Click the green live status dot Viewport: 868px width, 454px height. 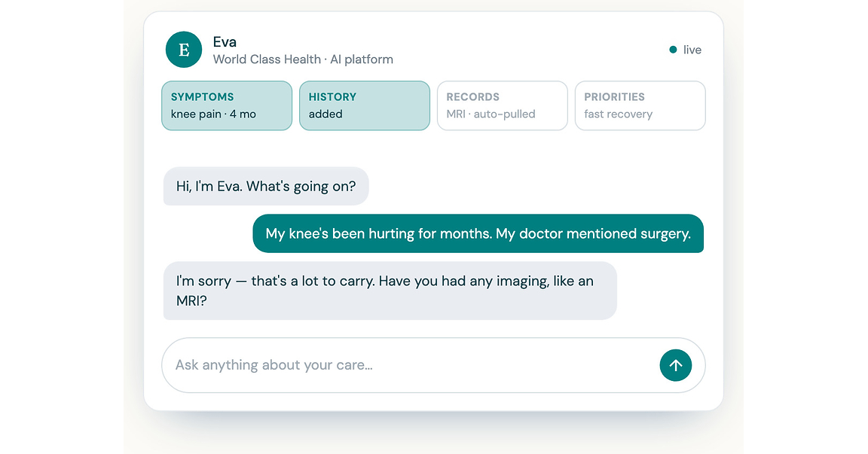(673, 50)
